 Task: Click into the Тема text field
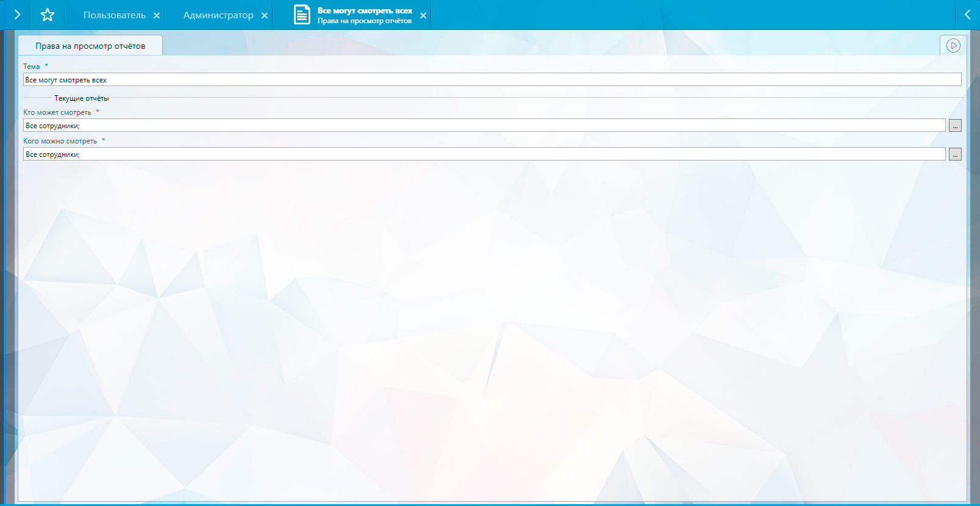(x=492, y=80)
